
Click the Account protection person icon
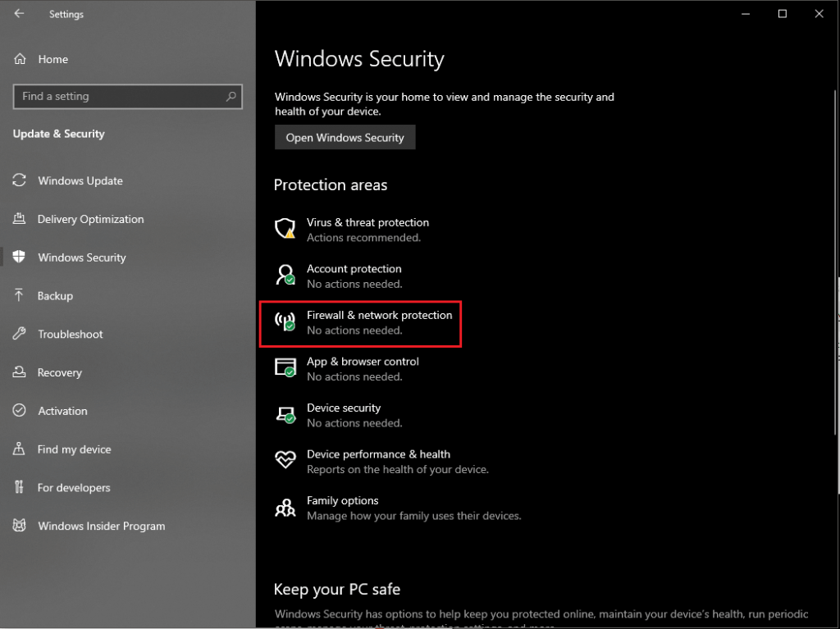point(285,275)
